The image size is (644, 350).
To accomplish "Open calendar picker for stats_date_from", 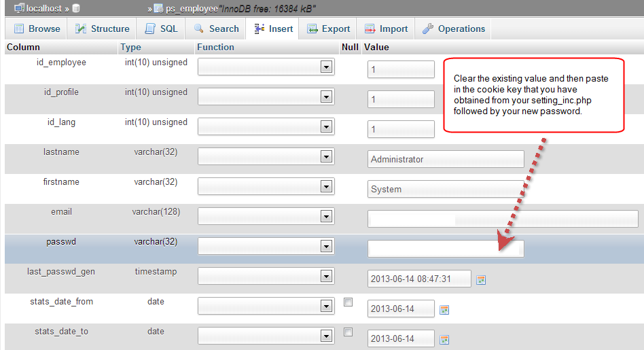I will pos(444,310).
